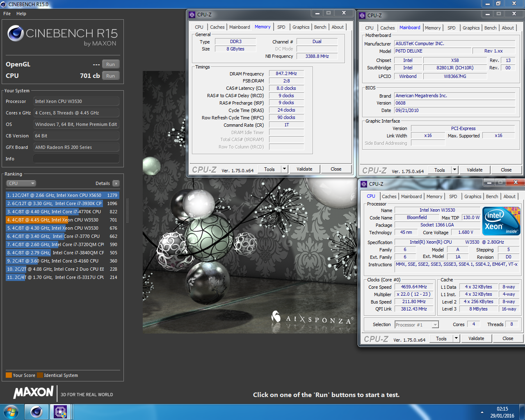Viewport: 525px width, 420px height.
Task: Click the DRAM Frequency value 847.2 MHz
Action: click(x=286, y=73)
